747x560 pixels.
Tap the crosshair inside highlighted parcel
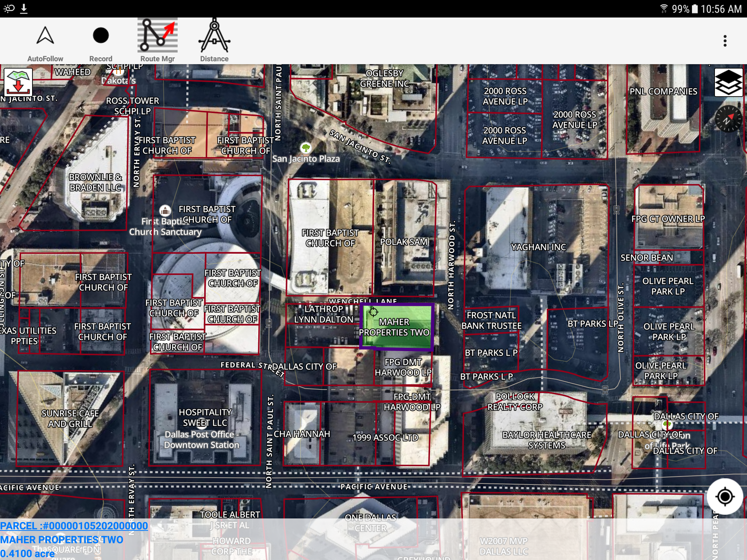[x=373, y=312]
